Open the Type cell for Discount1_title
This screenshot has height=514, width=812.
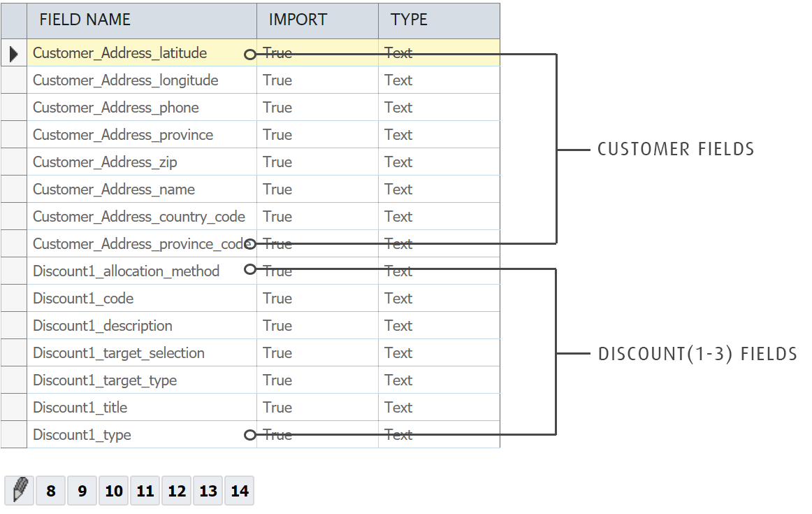tap(398, 408)
